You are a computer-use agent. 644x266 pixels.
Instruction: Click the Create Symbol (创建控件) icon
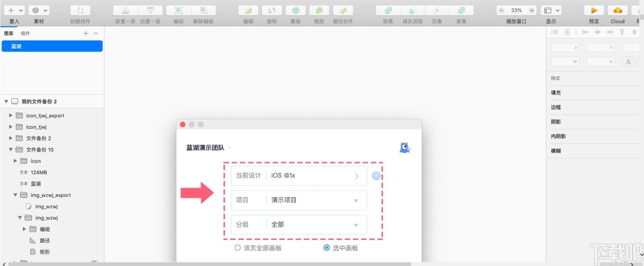pos(80,10)
